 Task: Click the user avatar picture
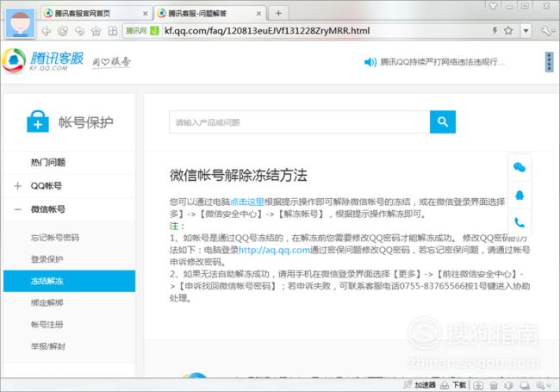click(21, 22)
